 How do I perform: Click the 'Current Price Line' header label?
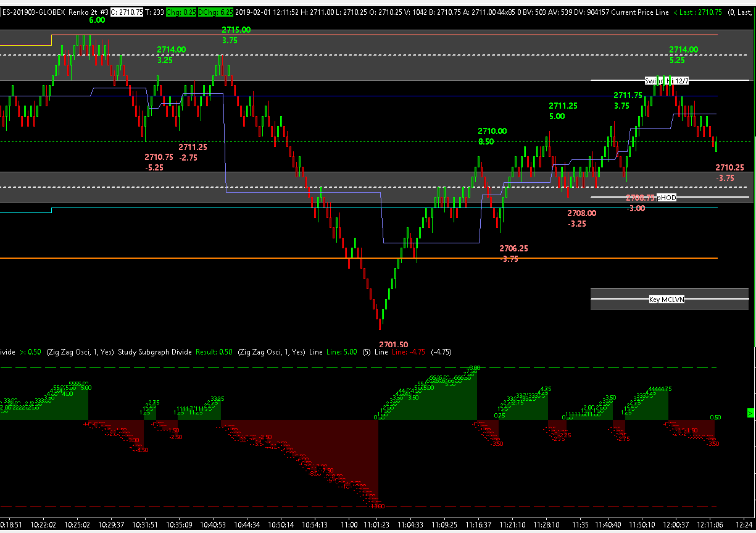(640, 12)
